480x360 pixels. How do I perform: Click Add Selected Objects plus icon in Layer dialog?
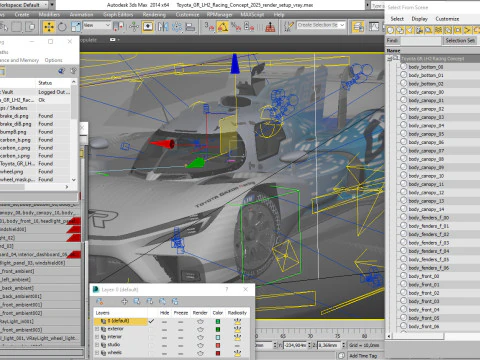[124, 302]
